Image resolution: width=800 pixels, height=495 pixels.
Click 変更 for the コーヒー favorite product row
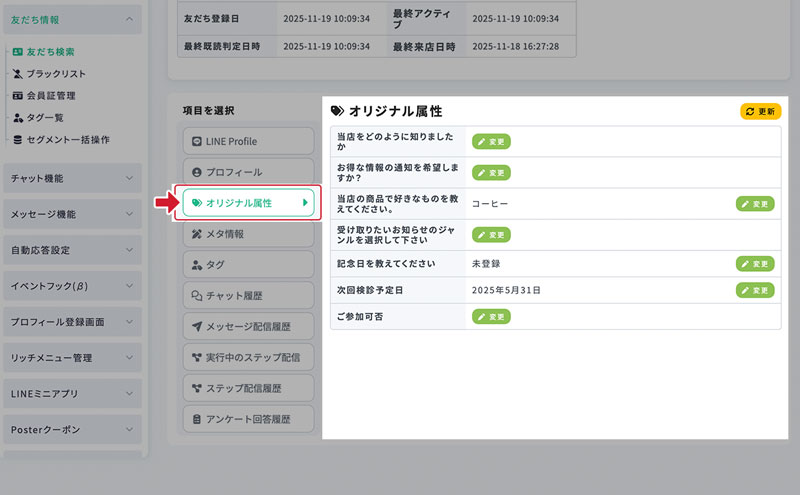click(755, 203)
